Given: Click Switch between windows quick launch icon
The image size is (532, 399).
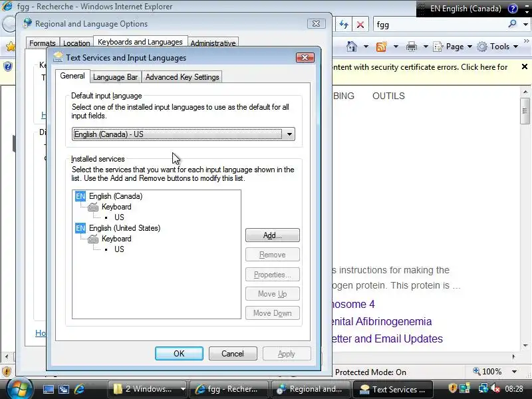Looking at the screenshot, I should tap(64, 389).
